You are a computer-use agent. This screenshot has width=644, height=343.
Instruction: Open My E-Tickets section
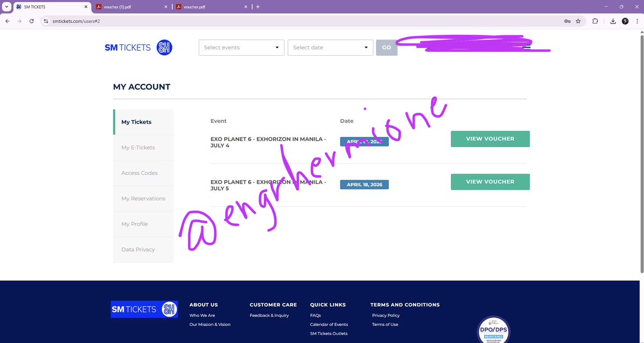[143, 148]
